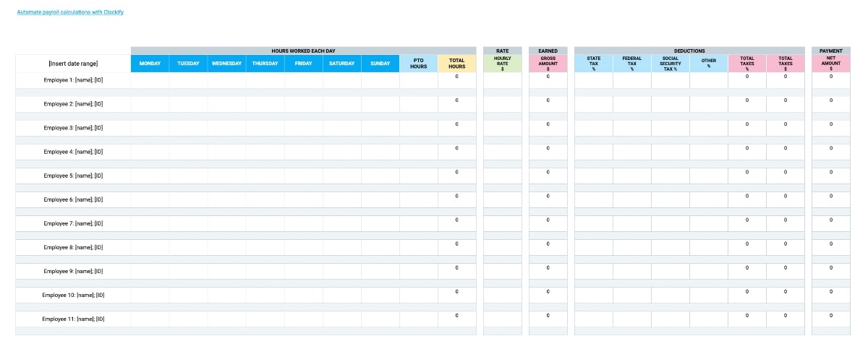The height and width of the screenshot is (349, 868).
Task: Click the PAYMENT section heading
Action: 830,51
